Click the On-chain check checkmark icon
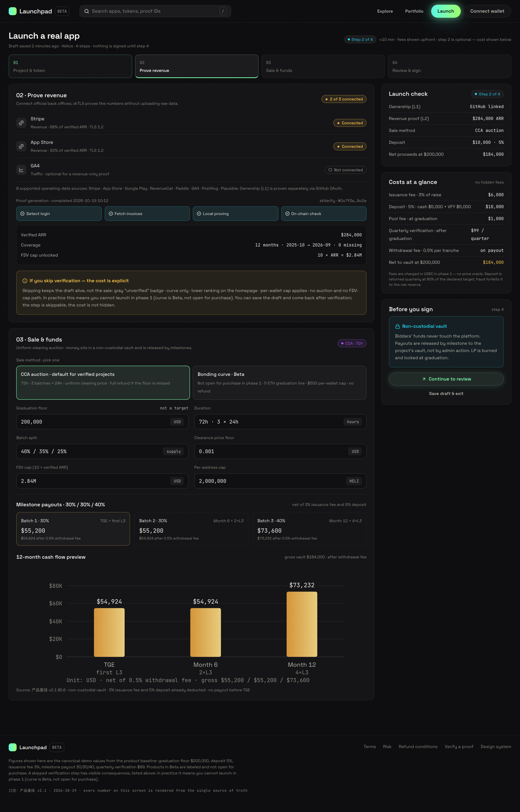520x812 pixels. 287,214
